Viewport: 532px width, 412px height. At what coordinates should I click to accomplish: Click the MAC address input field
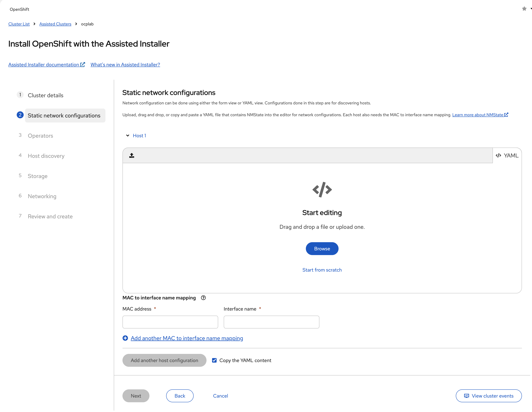point(170,322)
